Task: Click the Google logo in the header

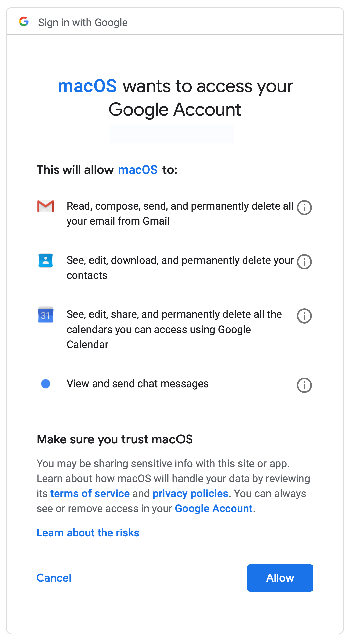Action: (24, 22)
